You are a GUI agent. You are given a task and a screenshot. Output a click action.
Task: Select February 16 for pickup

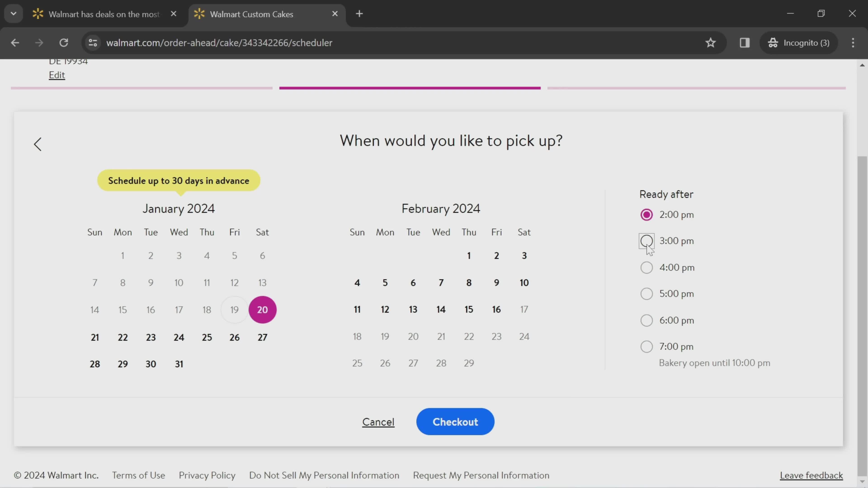(496, 309)
